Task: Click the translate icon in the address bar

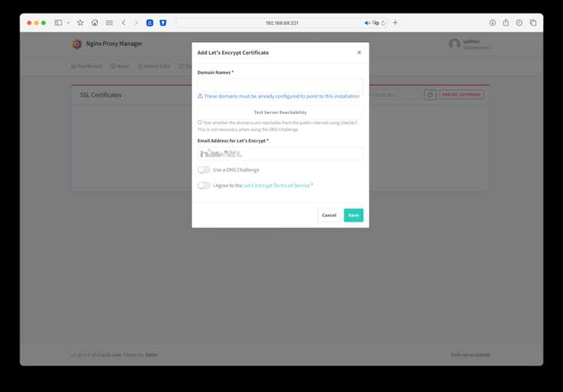Action: click(375, 23)
